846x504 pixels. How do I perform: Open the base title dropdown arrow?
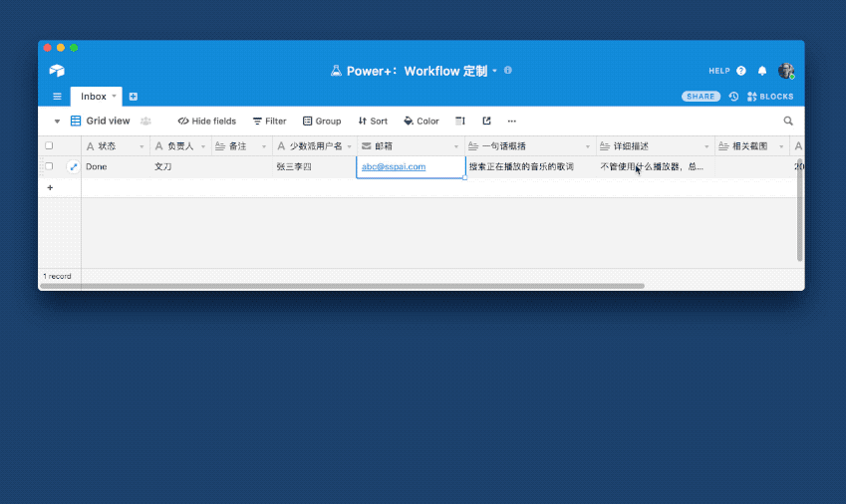[x=494, y=71]
